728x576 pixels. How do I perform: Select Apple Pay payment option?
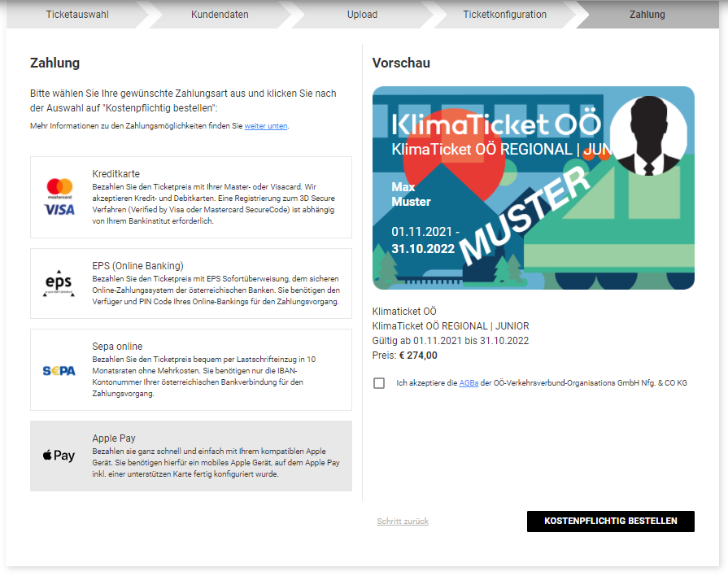pyautogui.click(x=191, y=456)
